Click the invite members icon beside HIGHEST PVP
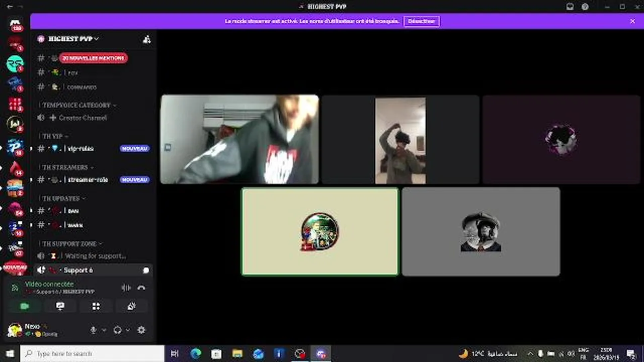 point(146,39)
